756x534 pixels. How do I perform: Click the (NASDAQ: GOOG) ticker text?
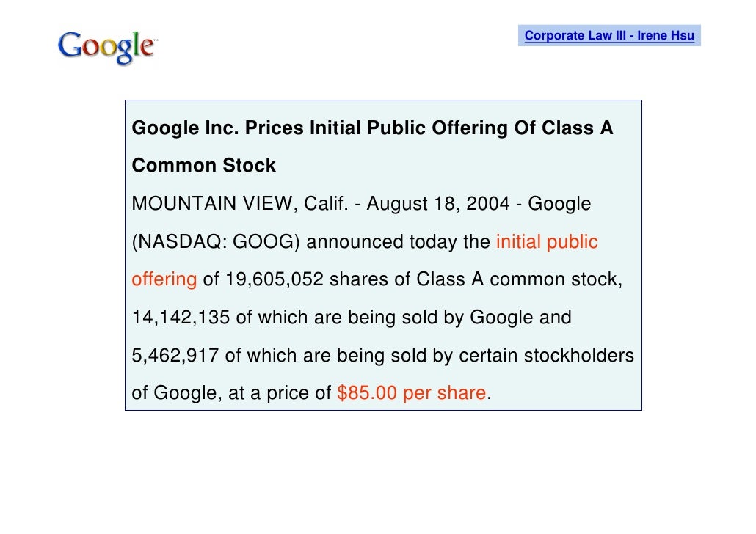214,242
